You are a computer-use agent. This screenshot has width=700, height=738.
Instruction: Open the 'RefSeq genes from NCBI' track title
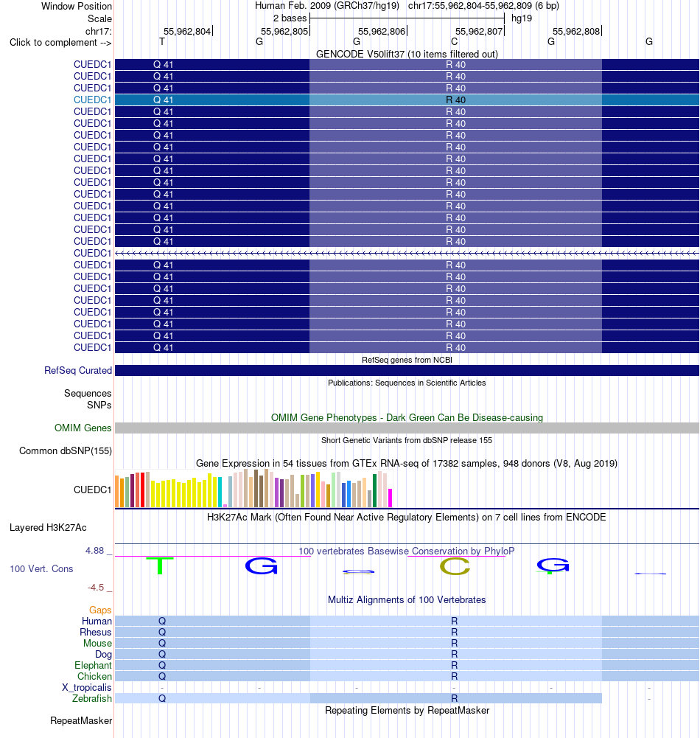[x=407, y=360]
